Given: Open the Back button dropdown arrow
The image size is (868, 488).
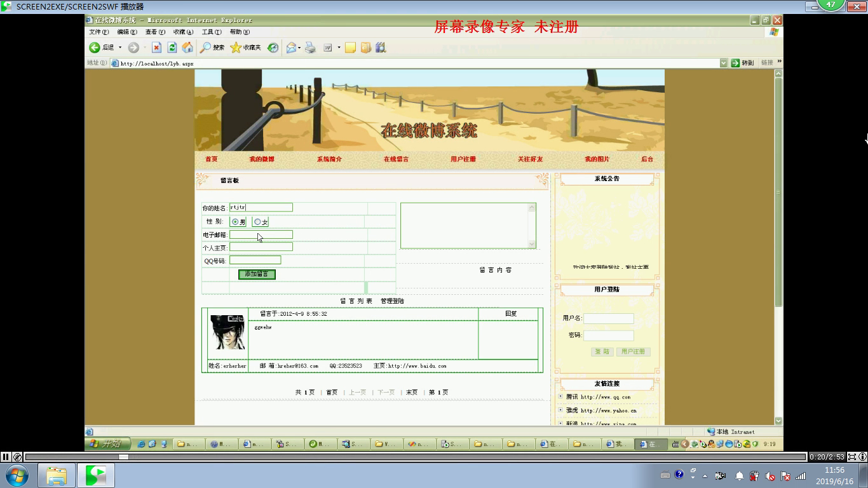Looking at the screenshot, I should pos(120,48).
